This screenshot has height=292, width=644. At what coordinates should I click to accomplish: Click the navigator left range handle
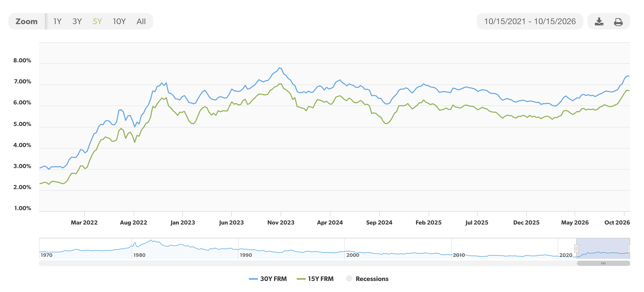tap(576, 249)
